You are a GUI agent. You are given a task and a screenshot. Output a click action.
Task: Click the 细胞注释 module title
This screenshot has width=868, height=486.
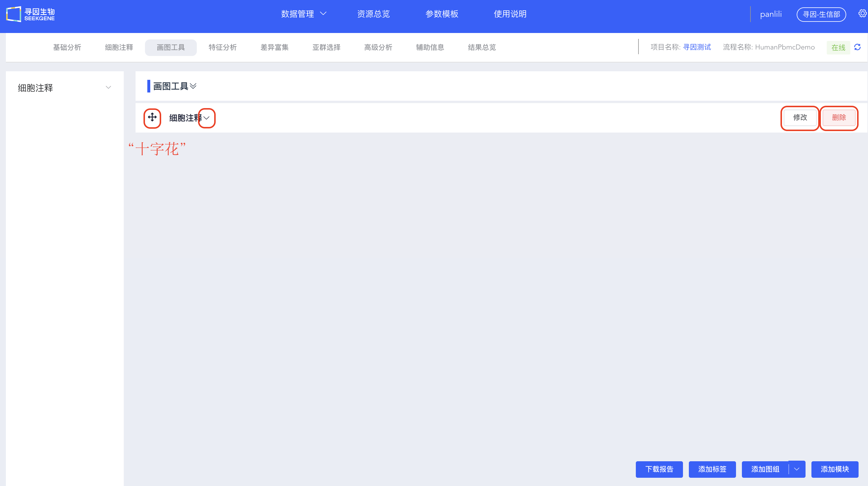[186, 118]
